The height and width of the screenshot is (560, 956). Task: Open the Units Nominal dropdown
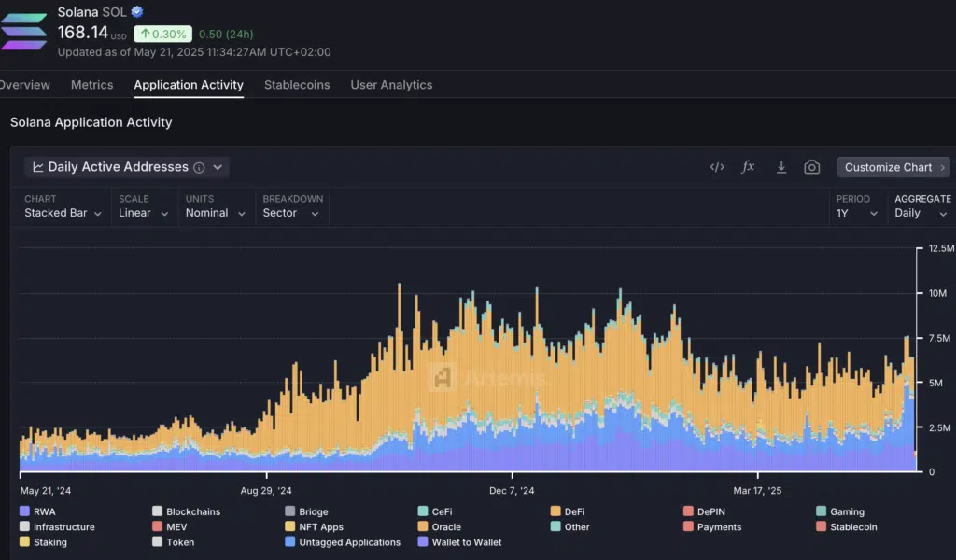(216, 213)
